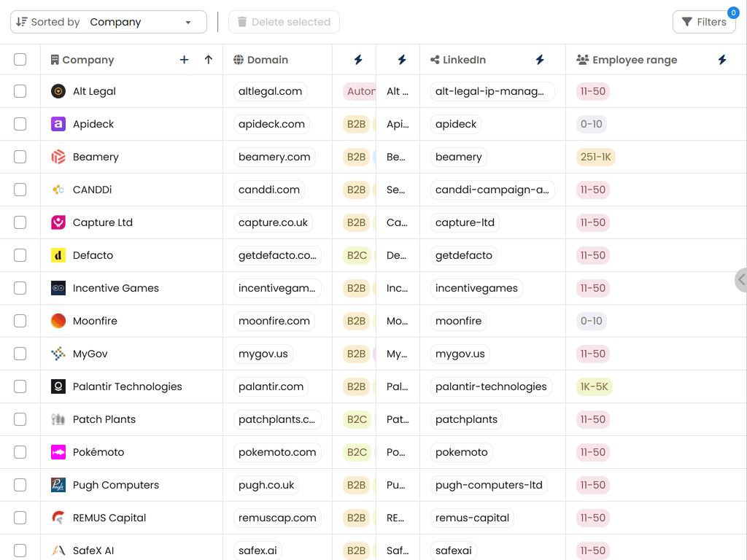Click the lightning icon beside Domain header
Image resolution: width=747 pixels, height=560 pixels.
(358, 60)
